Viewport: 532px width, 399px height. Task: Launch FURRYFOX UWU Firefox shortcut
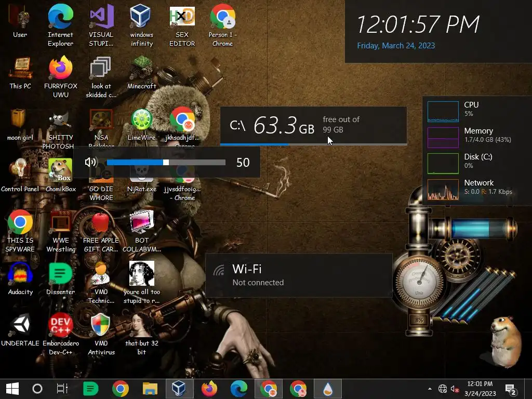(x=60, y=77)
